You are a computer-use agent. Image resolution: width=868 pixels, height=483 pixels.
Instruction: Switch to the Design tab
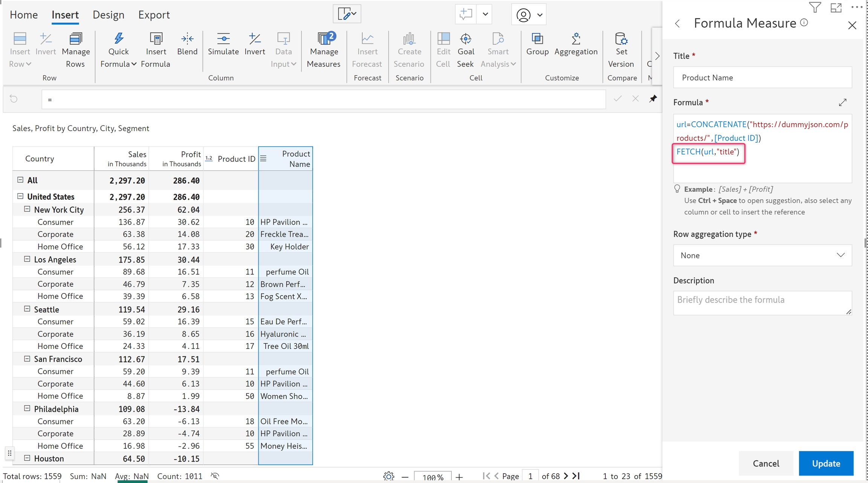tap(108, 15)
